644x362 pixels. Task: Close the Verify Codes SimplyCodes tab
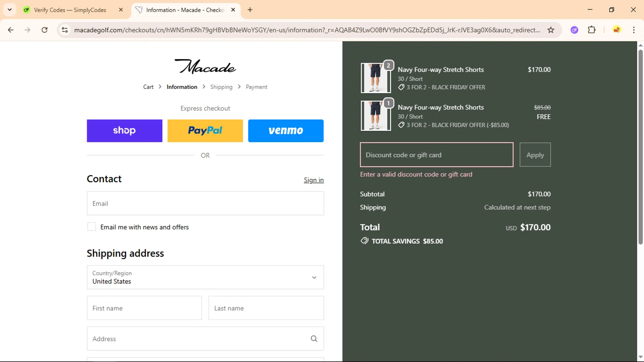click(121, 9)
